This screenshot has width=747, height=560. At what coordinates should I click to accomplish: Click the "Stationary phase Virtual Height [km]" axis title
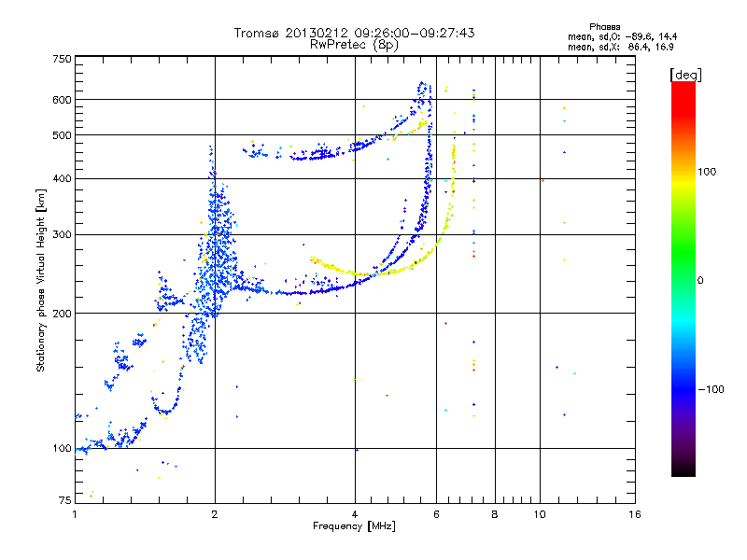click(x=41, y=280)
